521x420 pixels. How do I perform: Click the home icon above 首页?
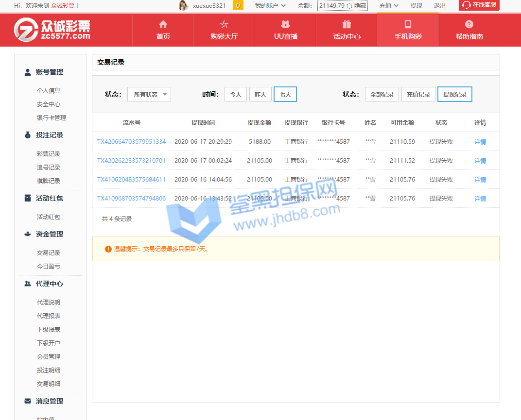(x=163, y=24)
